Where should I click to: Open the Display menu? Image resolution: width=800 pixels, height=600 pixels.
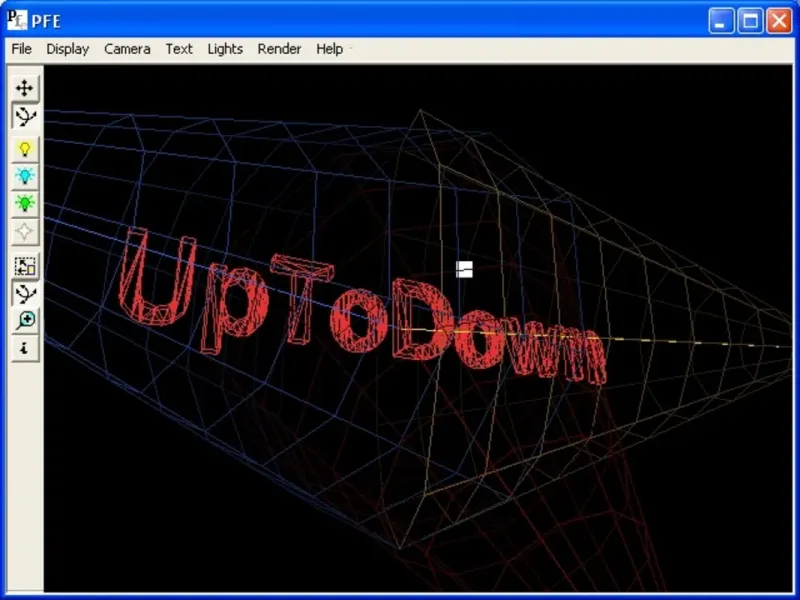[x=68, y=49]
